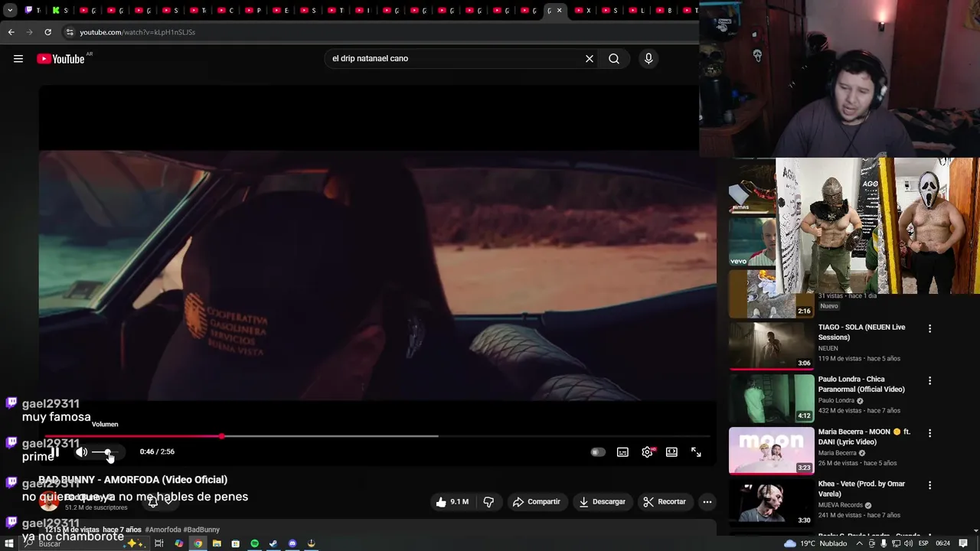
Task: Click the Compartir button
Action: (537, 502)
